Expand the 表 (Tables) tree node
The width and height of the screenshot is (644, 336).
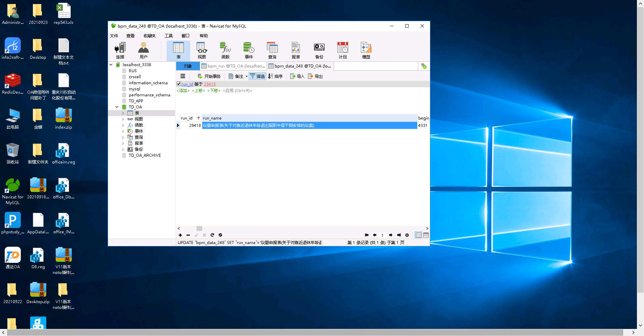pyautogui.click(x=123, y=113)
